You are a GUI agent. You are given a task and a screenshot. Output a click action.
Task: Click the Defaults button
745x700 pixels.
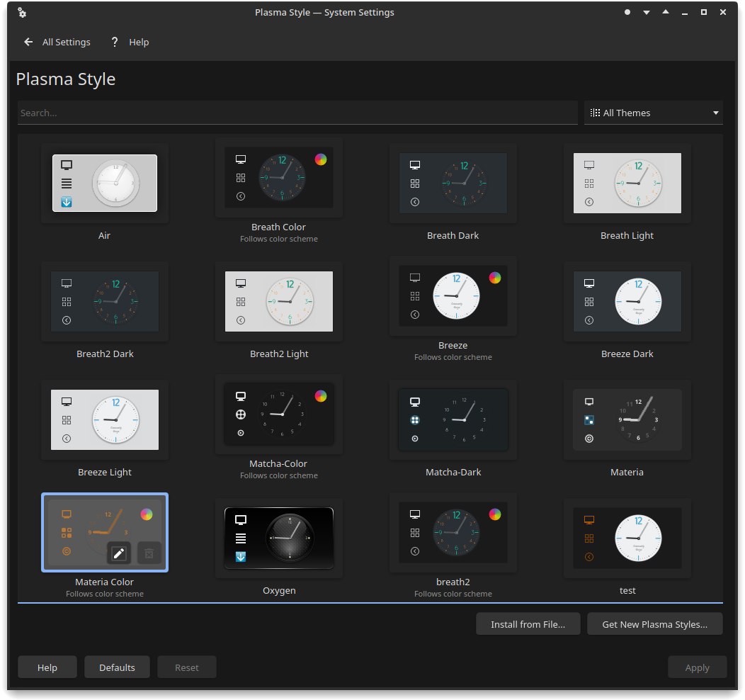pos(117,667)
